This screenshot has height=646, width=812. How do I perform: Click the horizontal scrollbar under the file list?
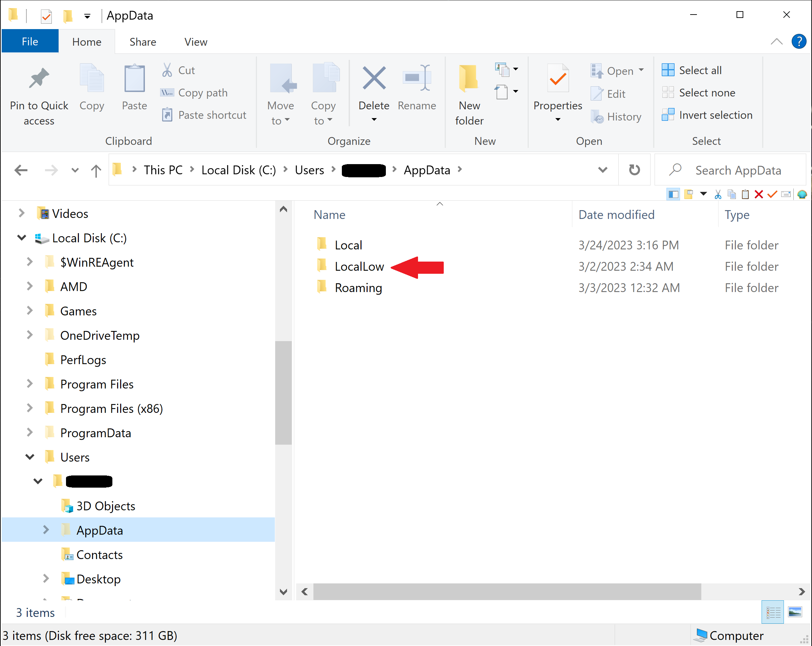pos(507,592)
